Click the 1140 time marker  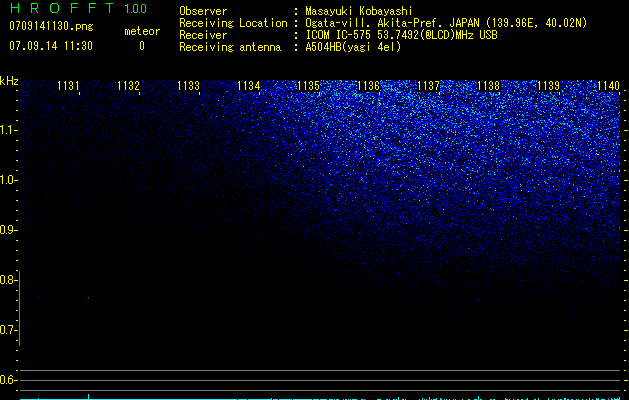[x=609, y=85]
